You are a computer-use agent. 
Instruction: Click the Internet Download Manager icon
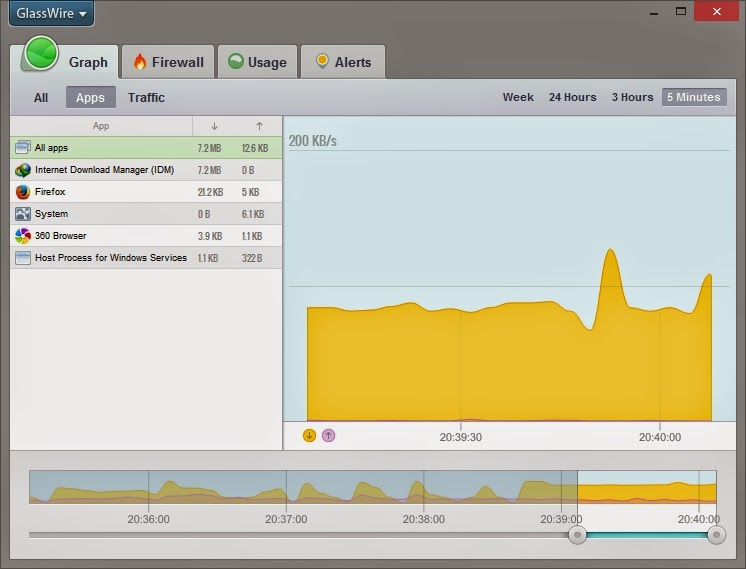pyautogui.click(x=22, y=170)
